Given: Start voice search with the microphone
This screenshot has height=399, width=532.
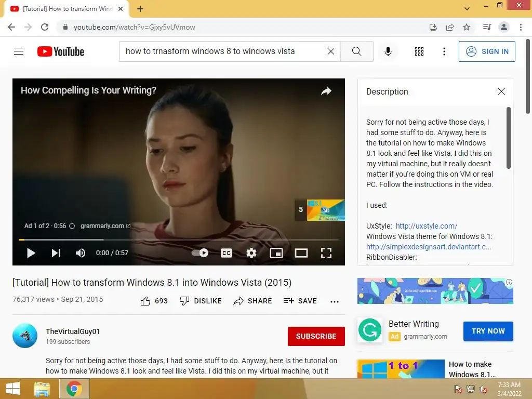Looking at the screenshot, I should (388, 51).
